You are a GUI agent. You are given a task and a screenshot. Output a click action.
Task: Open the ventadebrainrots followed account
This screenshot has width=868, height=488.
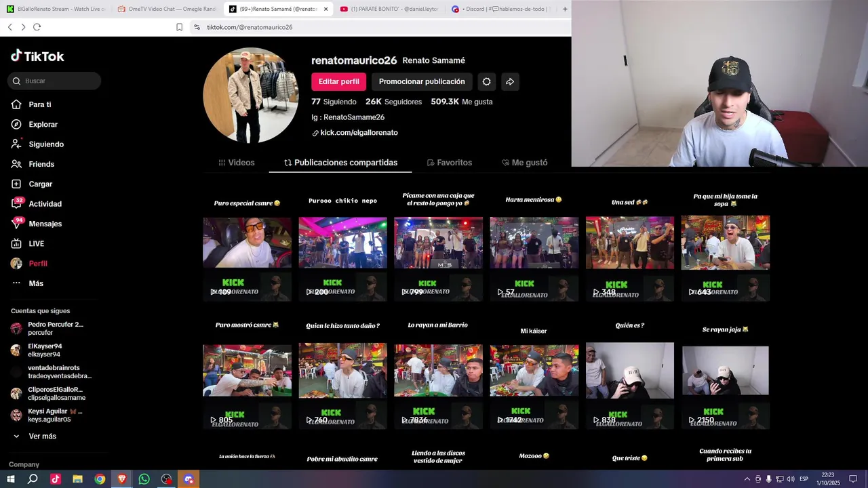coord(51,372)
